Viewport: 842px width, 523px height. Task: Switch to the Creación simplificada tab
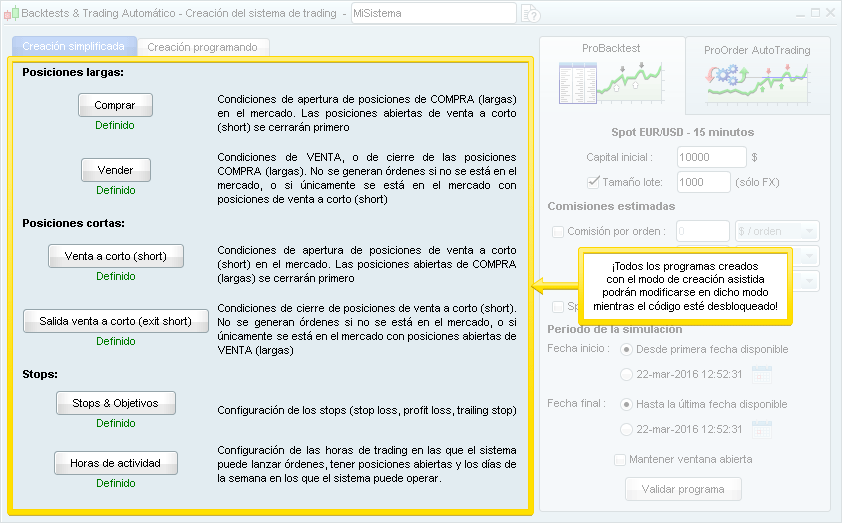(74, 46)
